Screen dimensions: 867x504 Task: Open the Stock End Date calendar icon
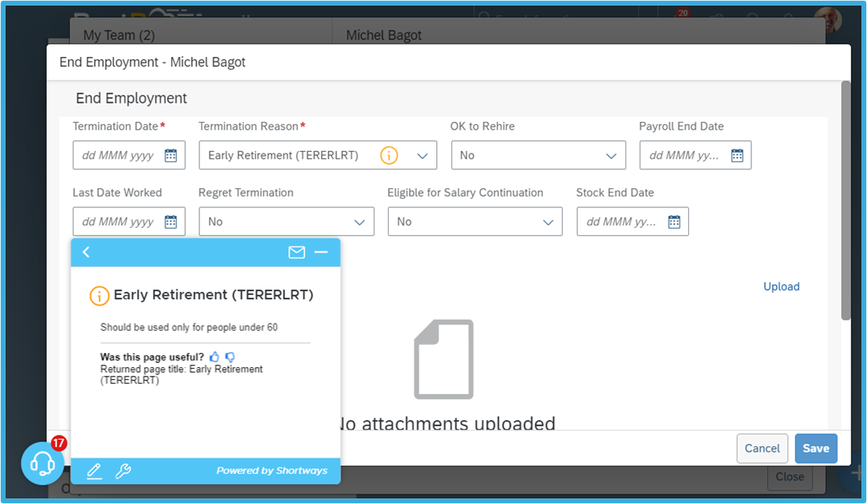point(674,222)
